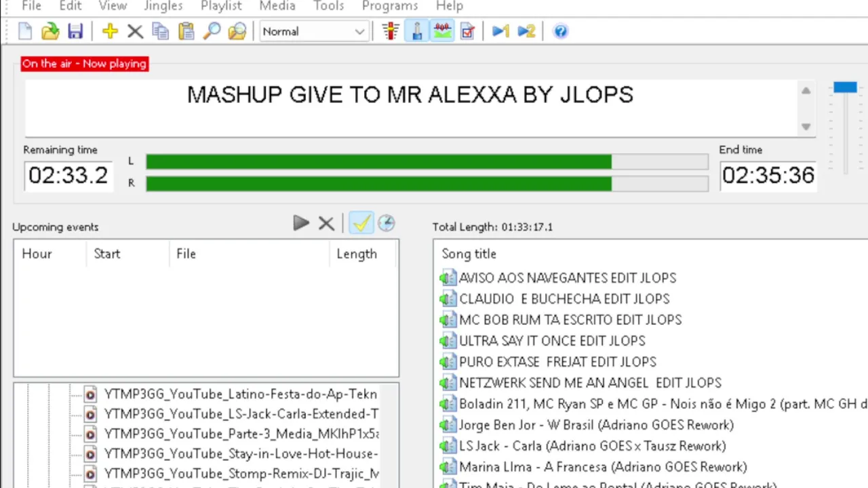Select the Stomp-Remix-DJ-Trajic file in tree

241,474
